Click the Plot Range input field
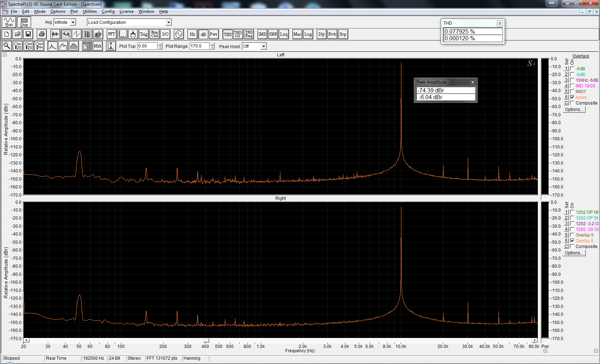 pyautogui.click(x=200, y=46)
